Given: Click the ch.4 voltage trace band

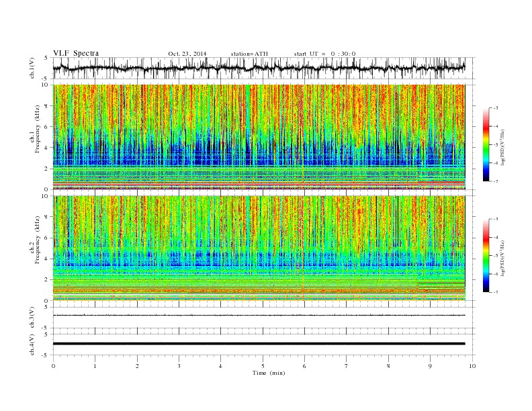Looking at the screenshot, I should coord(259,344).
